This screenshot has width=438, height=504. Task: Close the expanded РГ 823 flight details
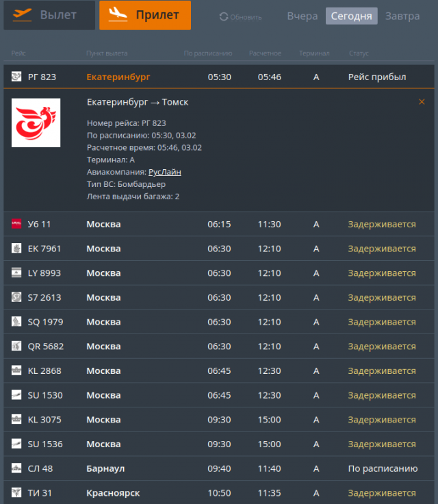click(x=422, y=102)
